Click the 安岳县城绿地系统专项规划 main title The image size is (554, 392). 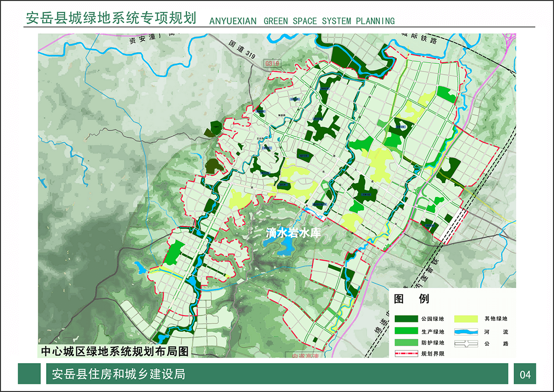[x=111, y=18]
